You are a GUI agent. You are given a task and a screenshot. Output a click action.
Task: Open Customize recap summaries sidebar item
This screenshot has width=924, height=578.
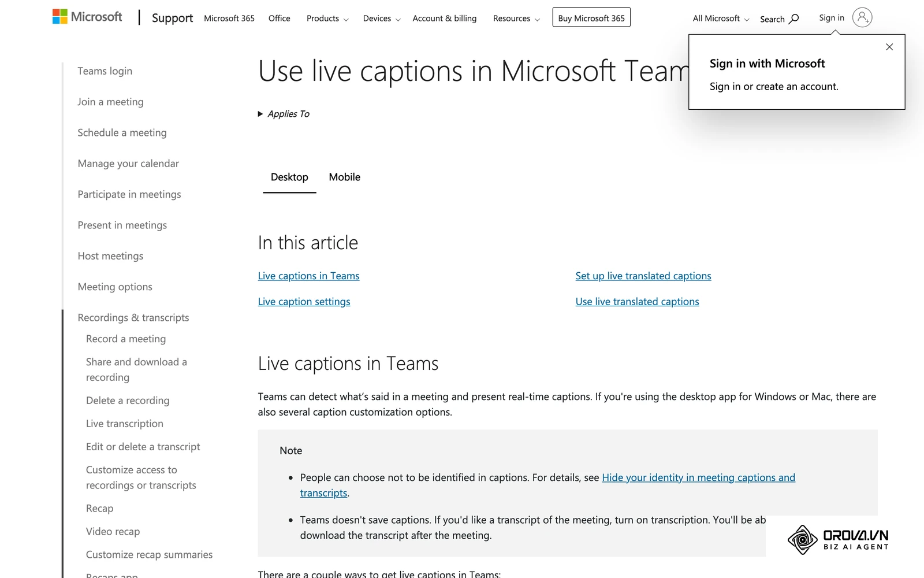point(149,555)
